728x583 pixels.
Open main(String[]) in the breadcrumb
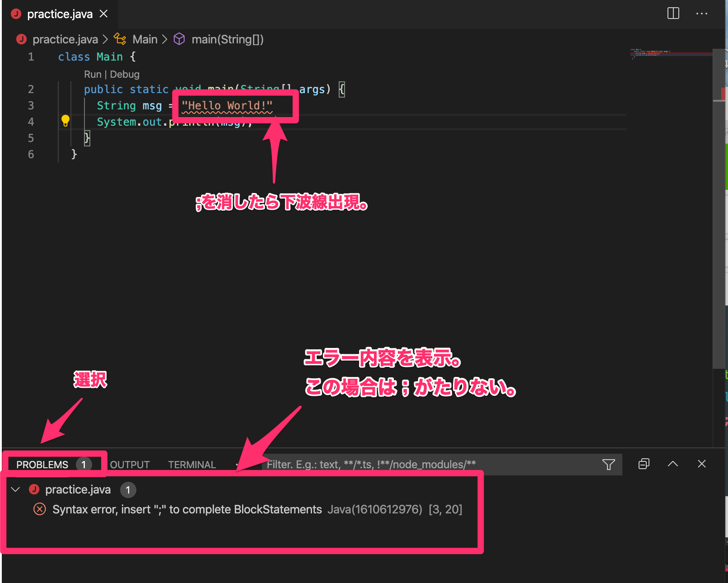[x=228, y=39]
